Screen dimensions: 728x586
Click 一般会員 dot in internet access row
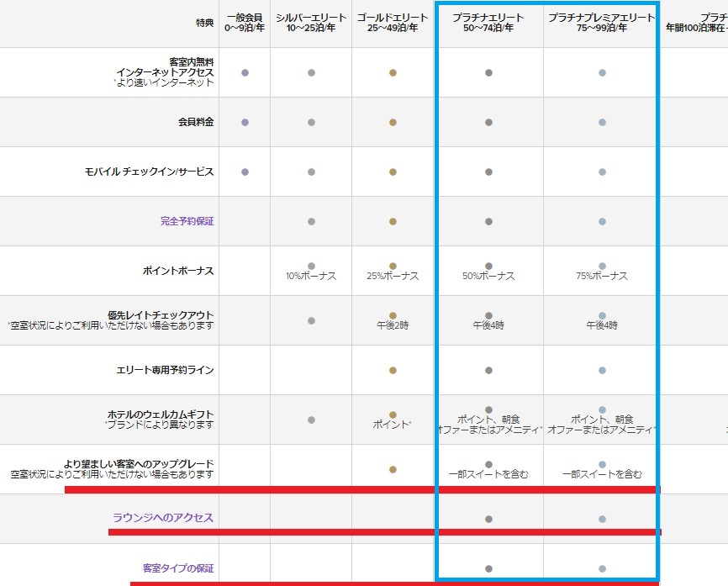pos(245,73)
